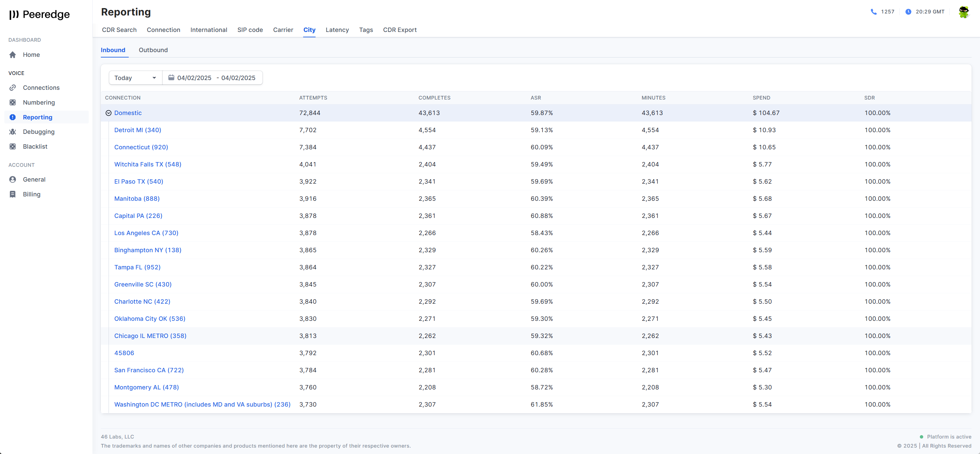Screen dimensions: 980x454
Task: Click the Numbering grid icon
Action: (12, 102)
